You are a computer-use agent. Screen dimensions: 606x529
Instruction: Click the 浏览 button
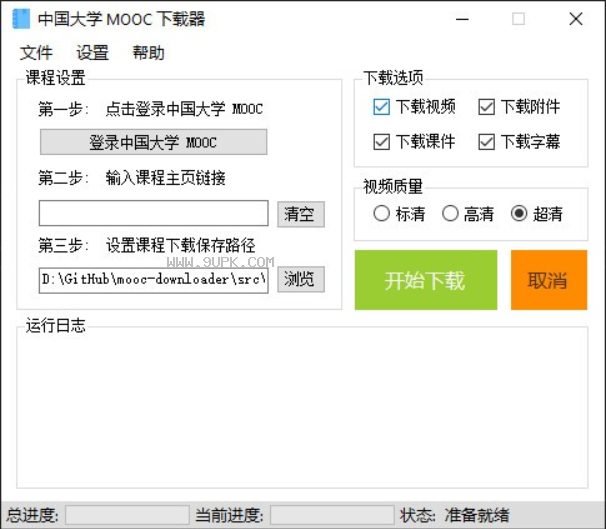coord(301,279)
